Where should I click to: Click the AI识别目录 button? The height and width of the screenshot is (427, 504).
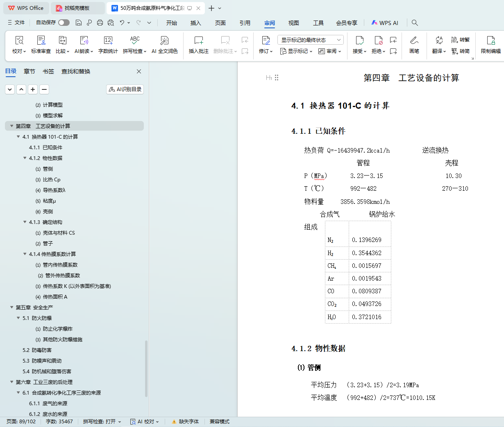point(125,89)
